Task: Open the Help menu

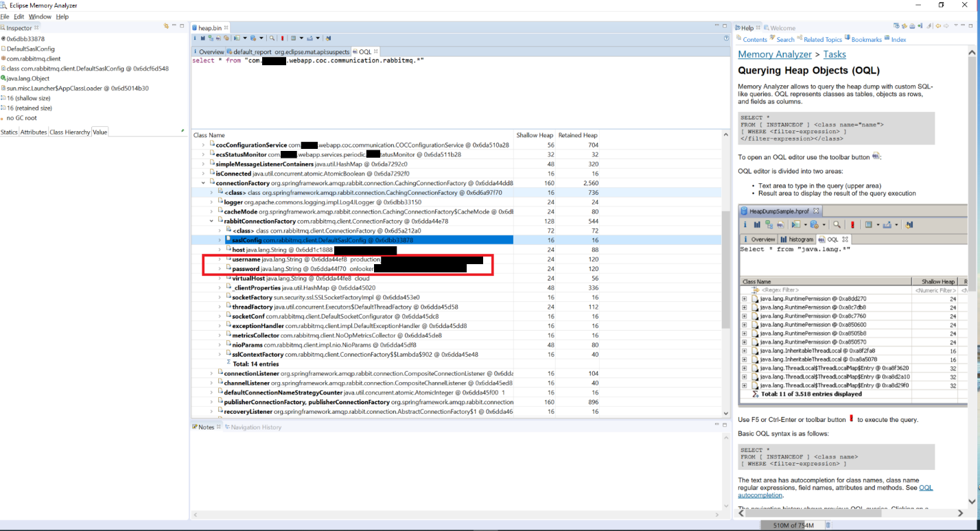Action: [x=62, y=16]
